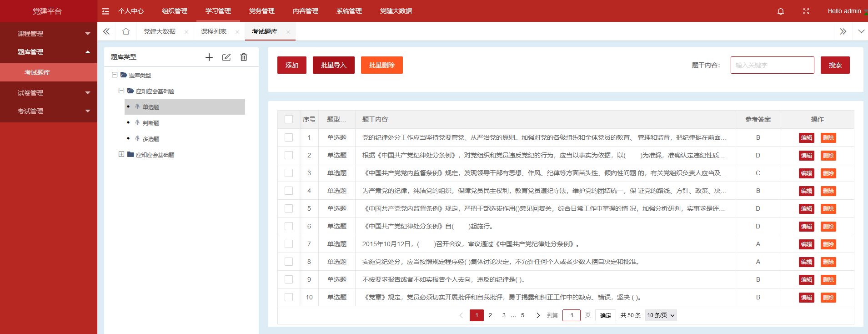Open the 系统管理 top menu
Viewport: 868px width, 334px height.
point(349,11)
